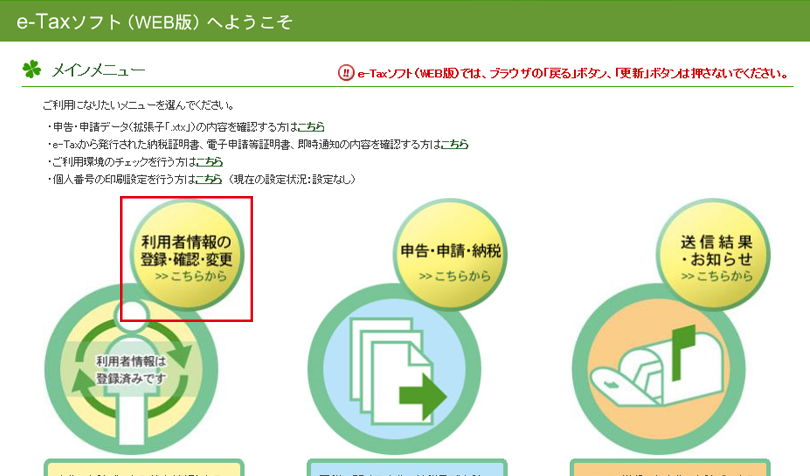
Task: Click the e-Taxソフト(WEB版)へようこそ header title
Action: click(154, 22)
